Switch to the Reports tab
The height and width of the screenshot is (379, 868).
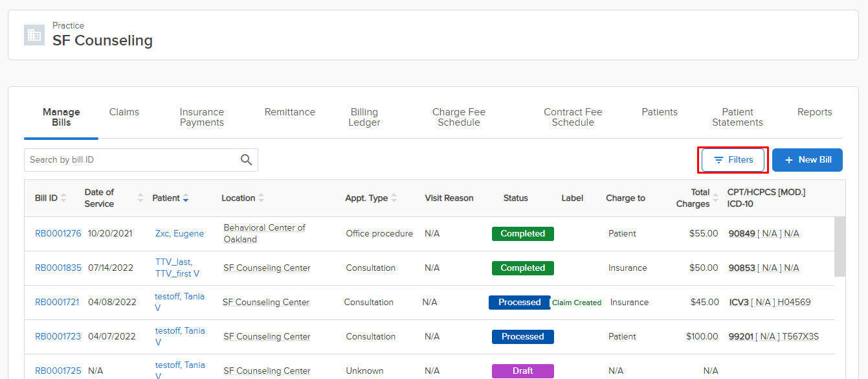(814, 112)
